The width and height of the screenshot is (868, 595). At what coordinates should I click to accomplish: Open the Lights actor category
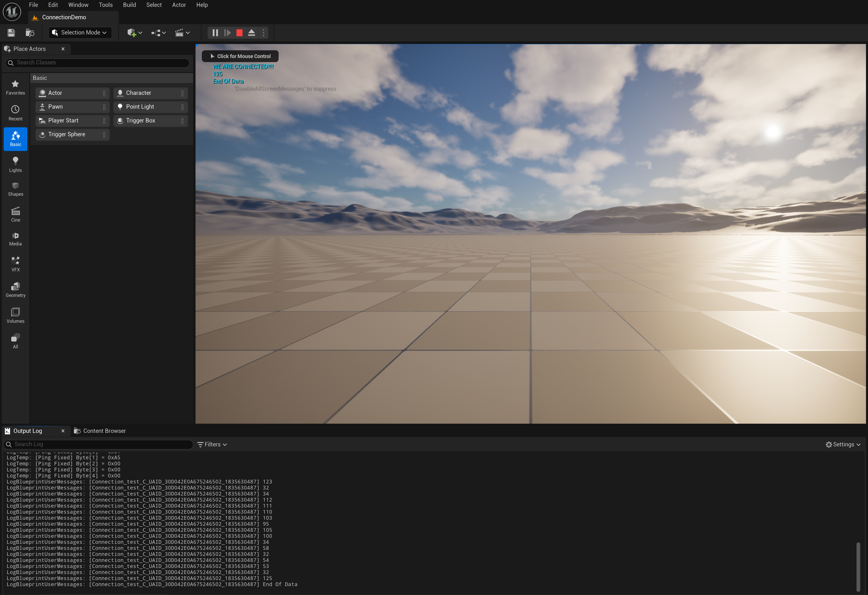click(x=15, y=164)
